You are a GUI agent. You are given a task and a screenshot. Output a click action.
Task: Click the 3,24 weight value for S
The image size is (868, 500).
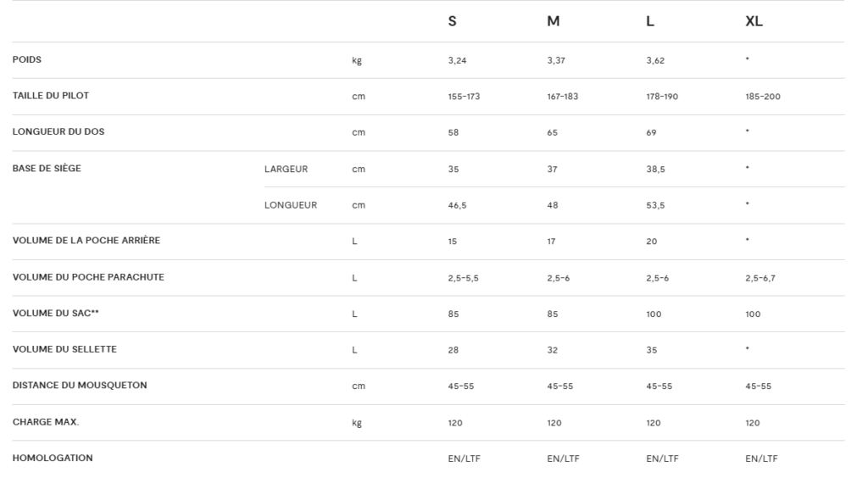click(457, 60)
